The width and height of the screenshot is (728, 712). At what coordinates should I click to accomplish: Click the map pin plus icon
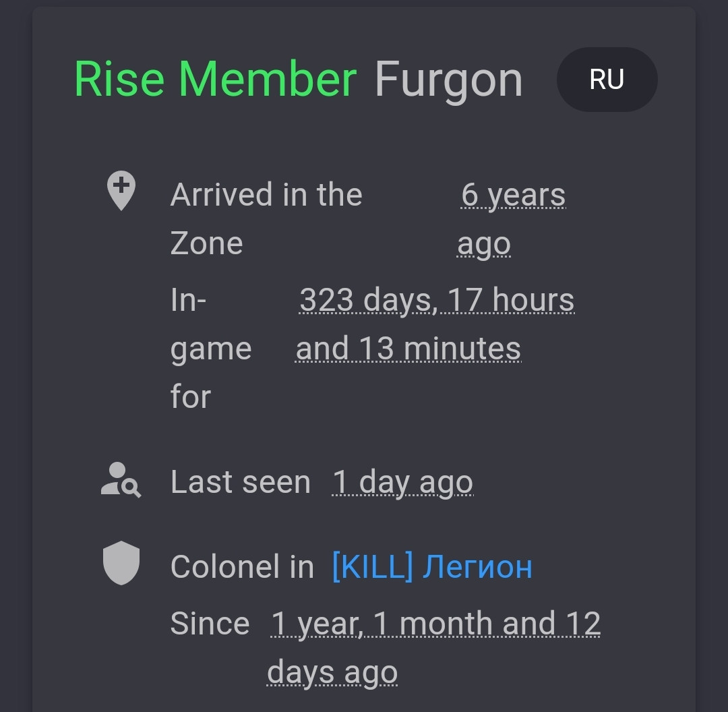click(x=121, y=190)
